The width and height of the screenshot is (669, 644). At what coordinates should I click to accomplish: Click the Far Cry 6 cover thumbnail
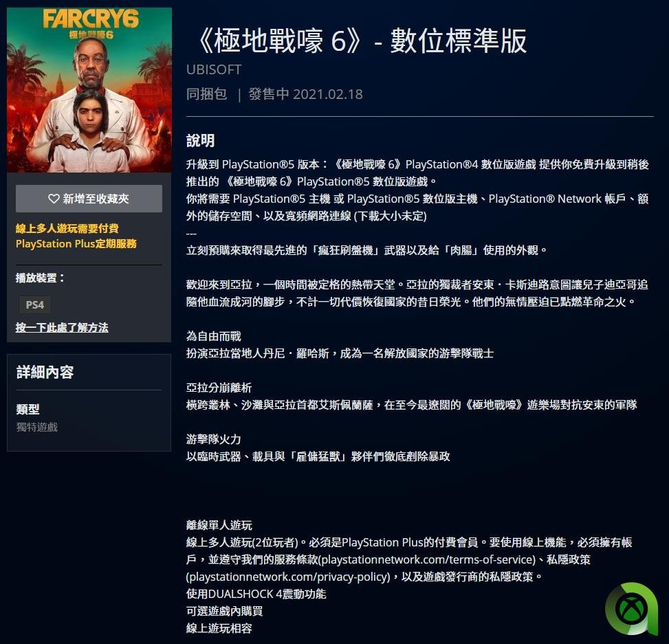pos(89,90)
